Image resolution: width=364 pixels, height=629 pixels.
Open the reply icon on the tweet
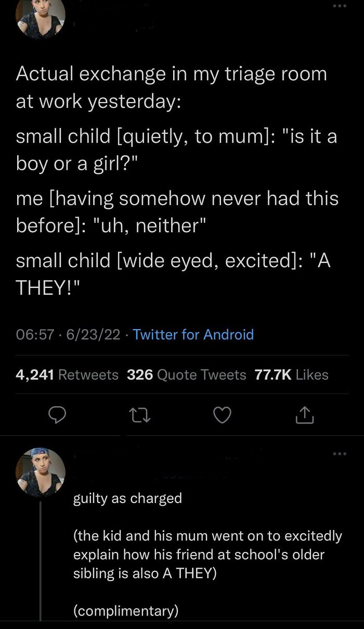point(57,415)
